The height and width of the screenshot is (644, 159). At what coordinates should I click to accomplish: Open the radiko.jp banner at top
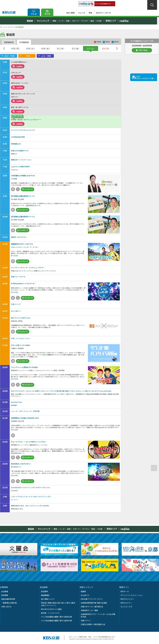(97, 4)
